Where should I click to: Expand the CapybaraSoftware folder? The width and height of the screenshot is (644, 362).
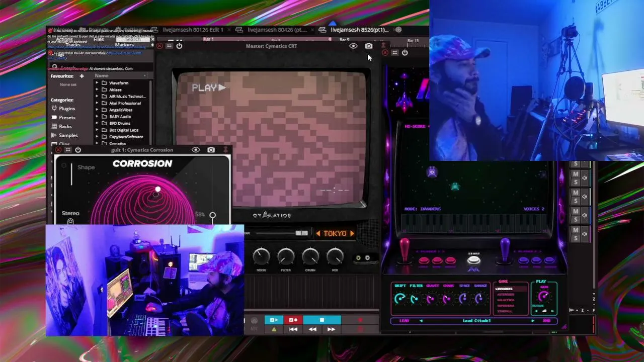(97, 137)
